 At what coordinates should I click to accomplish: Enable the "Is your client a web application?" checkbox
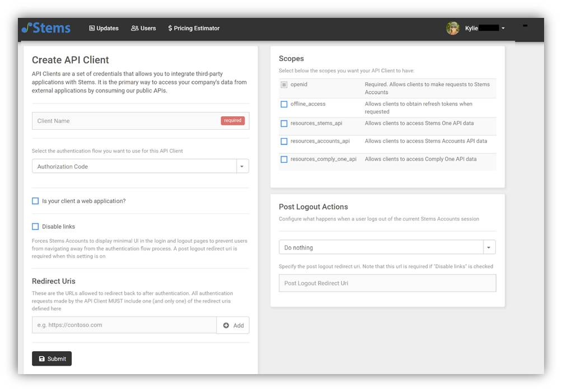click(35, 201)
